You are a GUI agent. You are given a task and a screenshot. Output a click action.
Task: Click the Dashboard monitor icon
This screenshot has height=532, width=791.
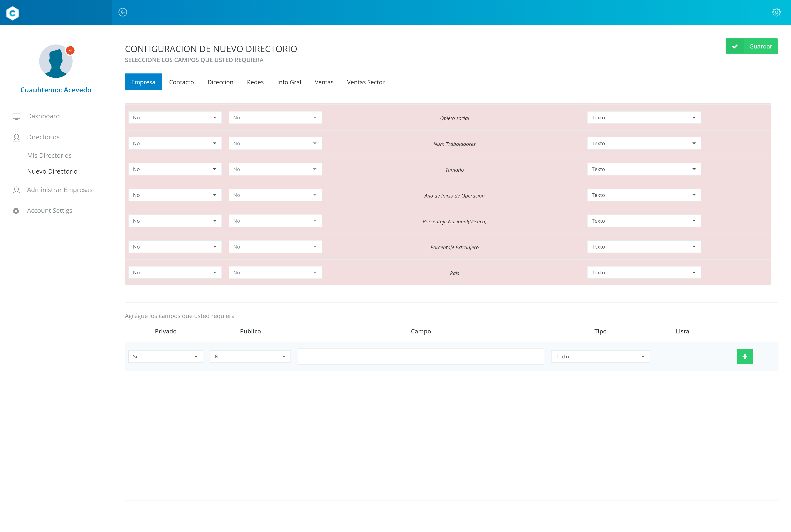coord(16,117)
